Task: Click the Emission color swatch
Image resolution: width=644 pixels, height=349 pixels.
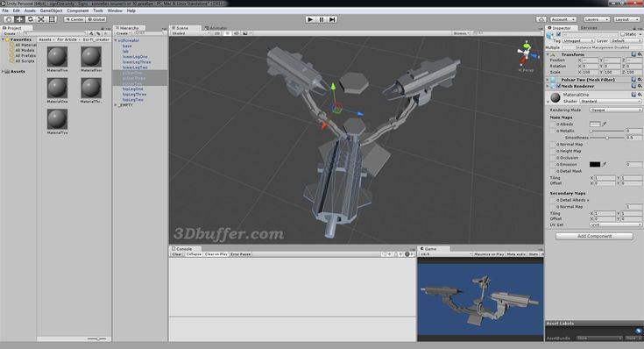Action: pyautogui.click(x=594, y=165)
